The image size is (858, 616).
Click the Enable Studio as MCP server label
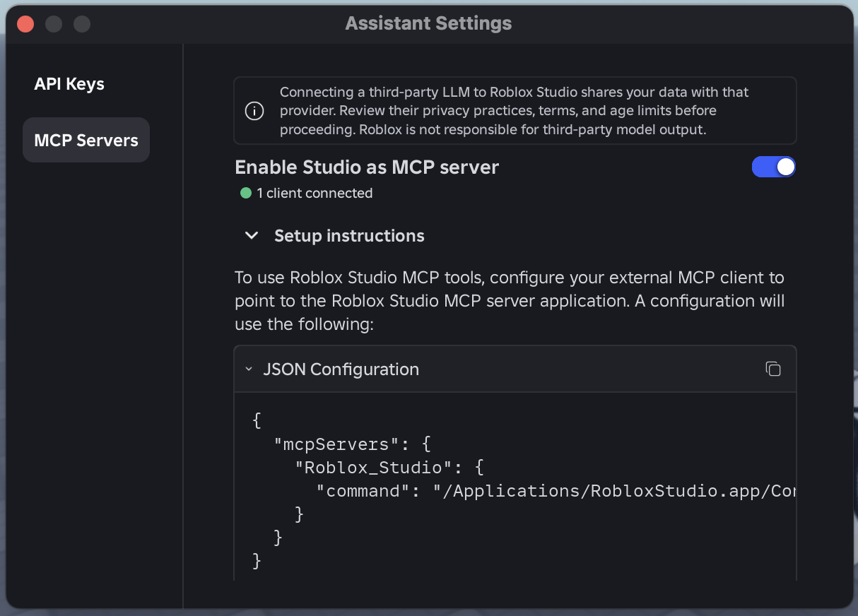(x=367, y=167)
